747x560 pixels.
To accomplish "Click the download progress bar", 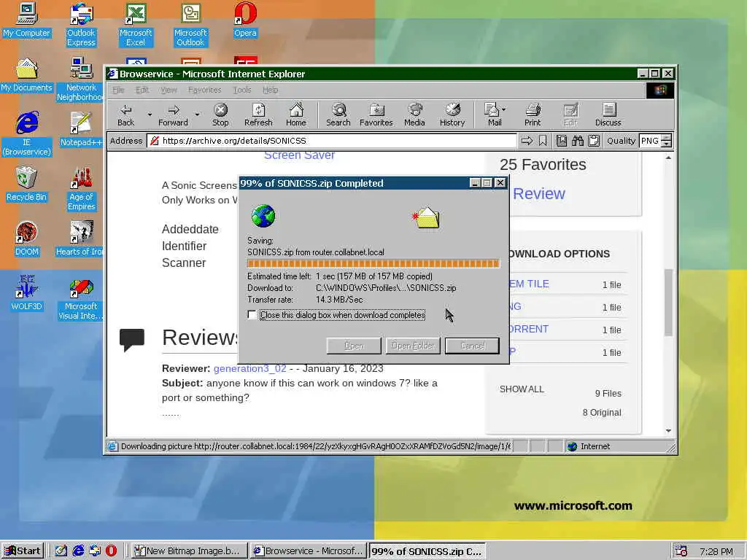I will [373, 263].
